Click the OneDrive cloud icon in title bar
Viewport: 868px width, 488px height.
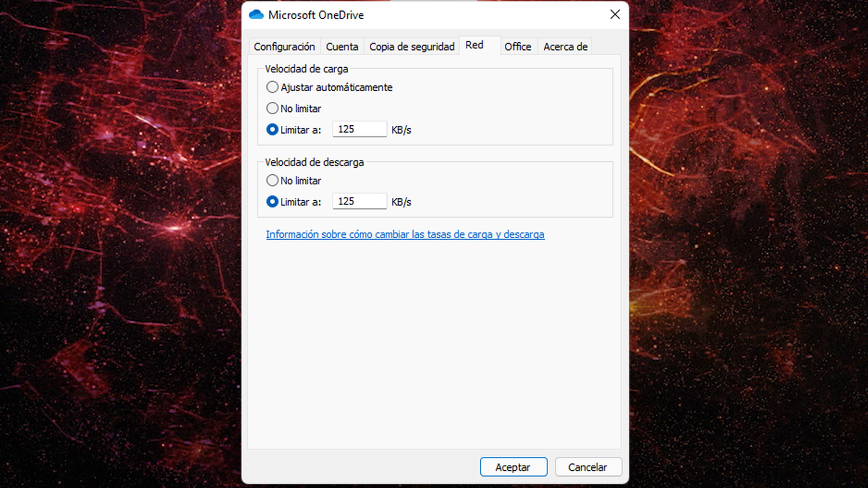point(256,15)
